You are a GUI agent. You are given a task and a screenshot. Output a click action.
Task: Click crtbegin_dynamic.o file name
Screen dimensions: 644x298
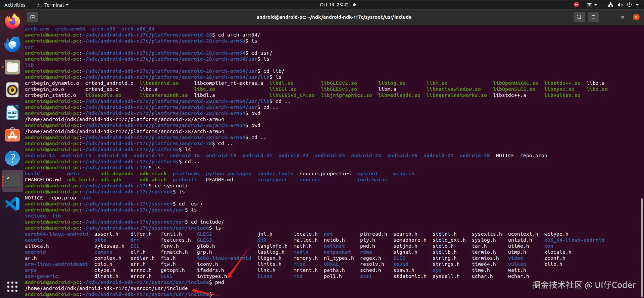click(52, 83)
